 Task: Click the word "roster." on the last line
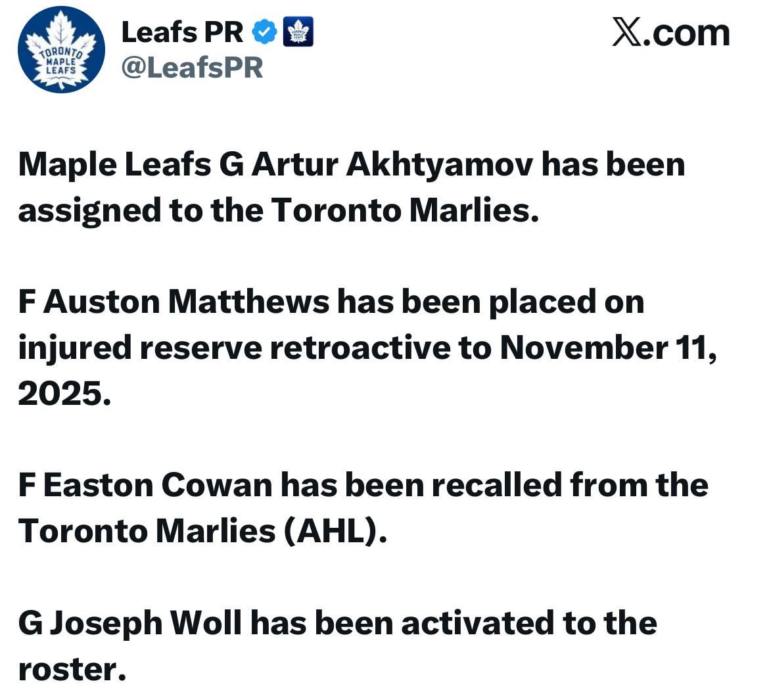click(x=72, y=669)
